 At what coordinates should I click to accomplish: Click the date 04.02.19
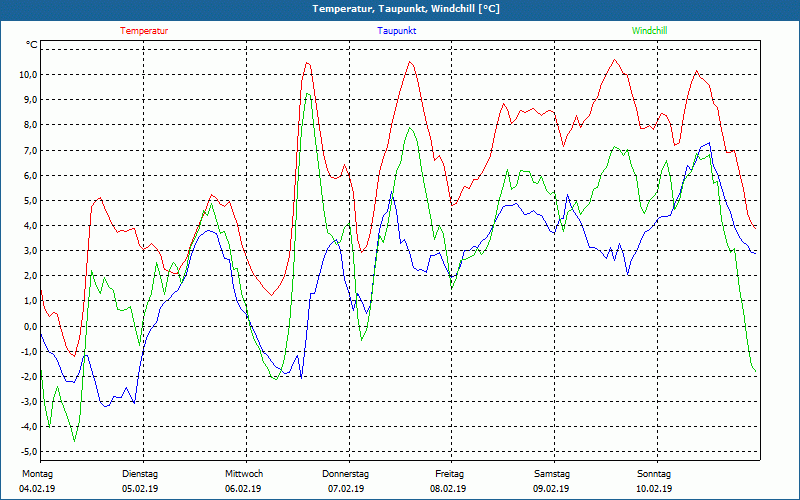37,489
